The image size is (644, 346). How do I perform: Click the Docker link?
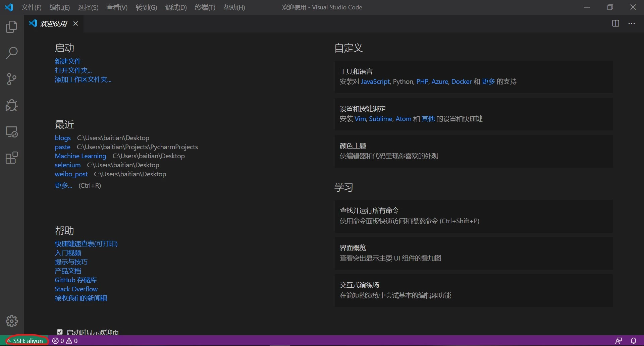coord(462,81)
